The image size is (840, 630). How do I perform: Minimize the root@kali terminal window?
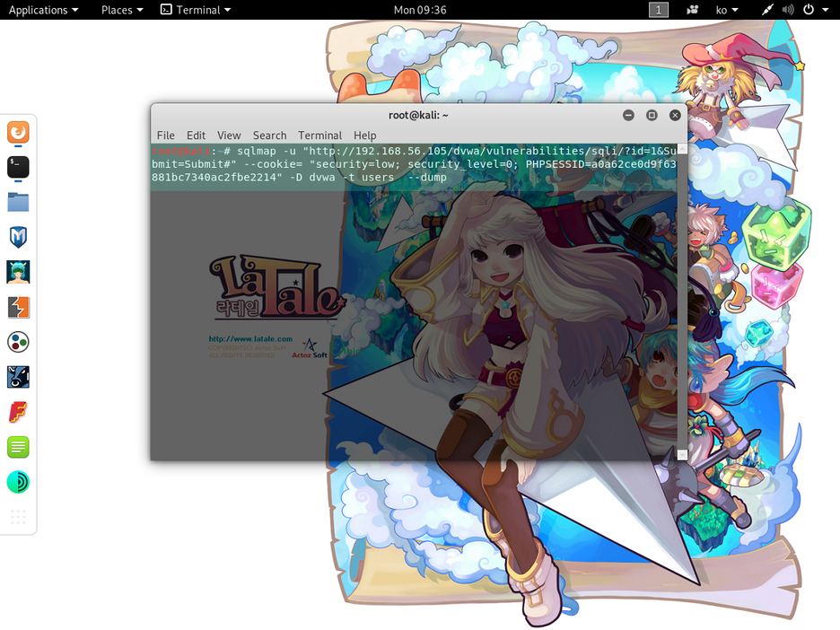(x=628, y=115)
